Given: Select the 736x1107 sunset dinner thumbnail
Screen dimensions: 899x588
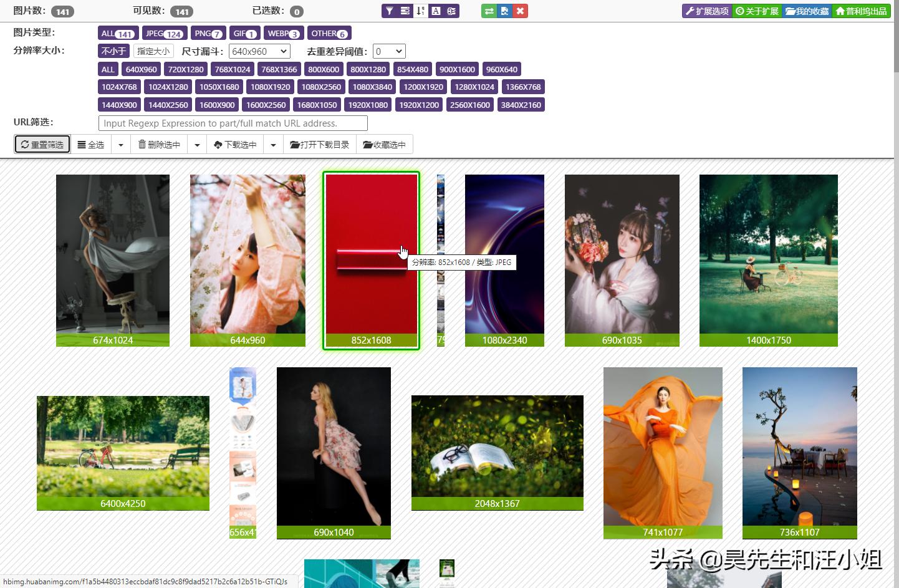Looking at the screenshot, I should click(800, 453).
